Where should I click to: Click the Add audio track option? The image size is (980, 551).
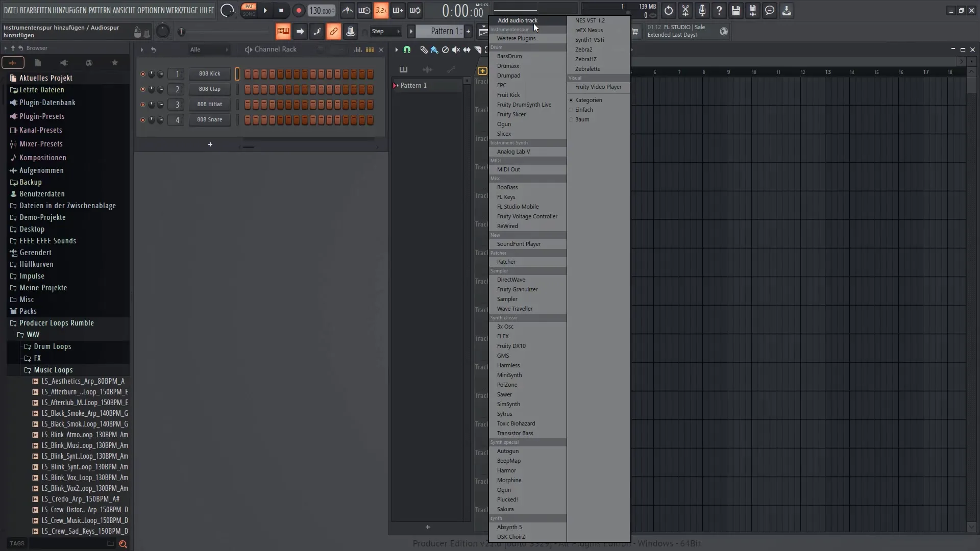click(517, 20)
